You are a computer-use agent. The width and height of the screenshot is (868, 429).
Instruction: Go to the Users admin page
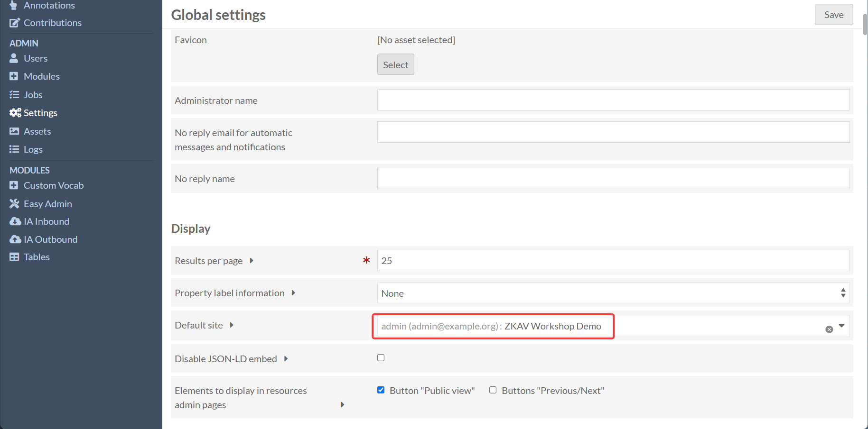tap(36, 58)
